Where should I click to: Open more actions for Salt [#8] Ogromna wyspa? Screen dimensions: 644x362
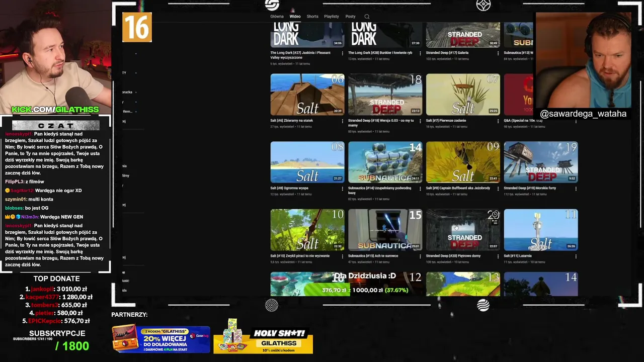tap(343, 189)
